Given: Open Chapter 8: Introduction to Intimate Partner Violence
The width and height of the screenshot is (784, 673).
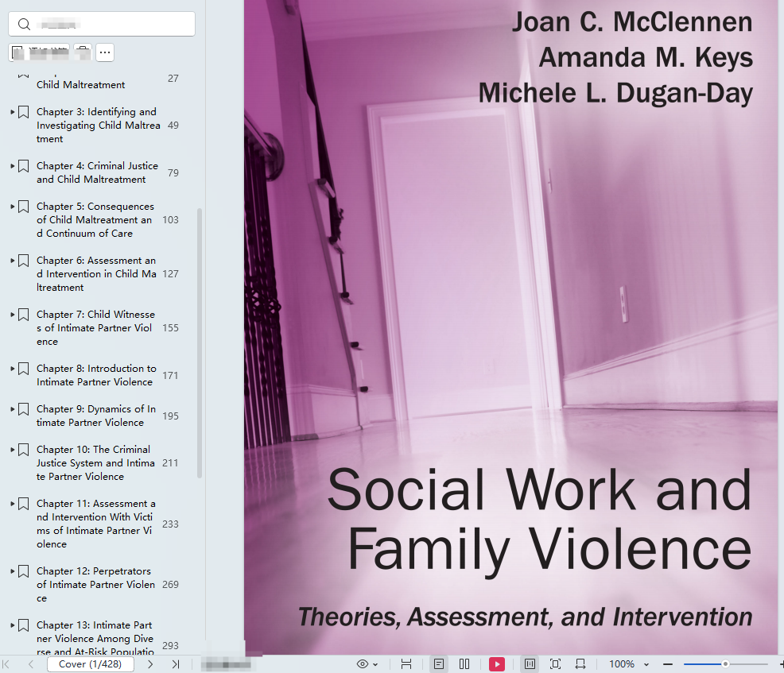Looking at the screenshot, I should point(96,375).
